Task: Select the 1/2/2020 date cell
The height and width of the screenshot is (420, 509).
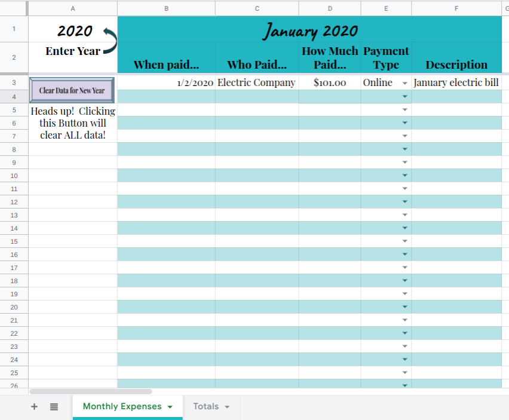Action: (x=166, y=82)
